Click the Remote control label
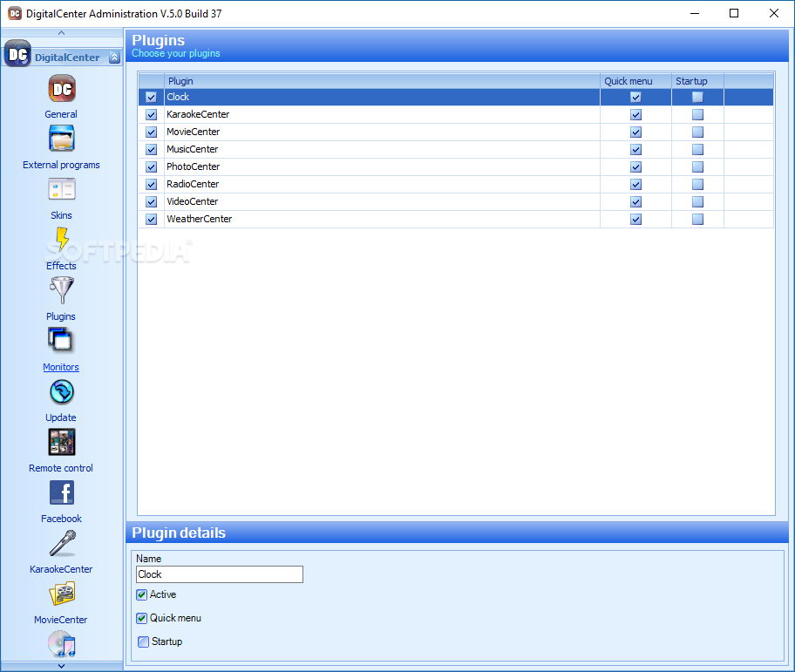Screen dimensions: 795x672 [x=61, y=468]
